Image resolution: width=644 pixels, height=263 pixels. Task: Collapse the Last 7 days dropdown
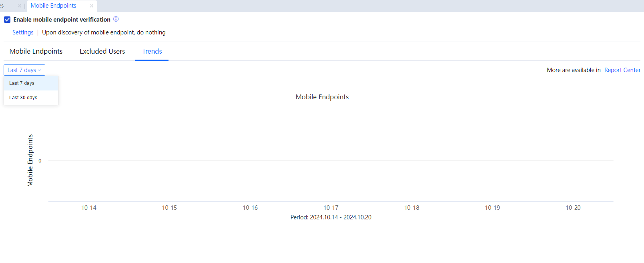[x=24, y=70]
